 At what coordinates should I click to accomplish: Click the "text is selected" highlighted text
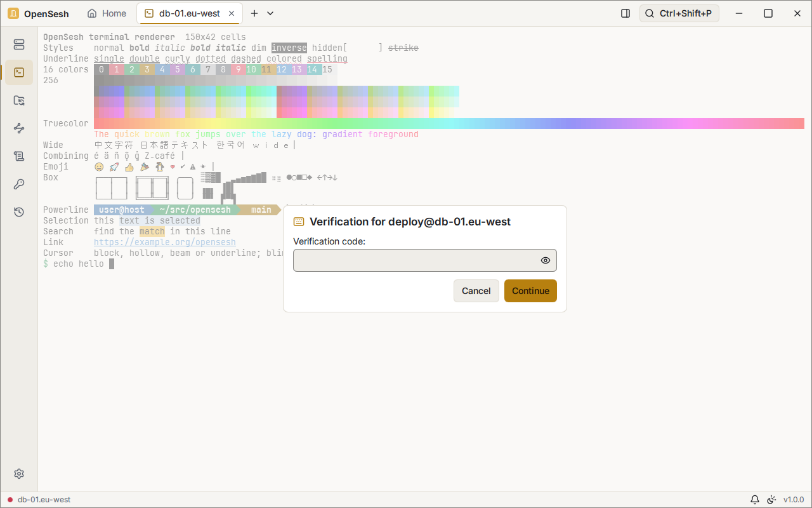coord(160,220)
